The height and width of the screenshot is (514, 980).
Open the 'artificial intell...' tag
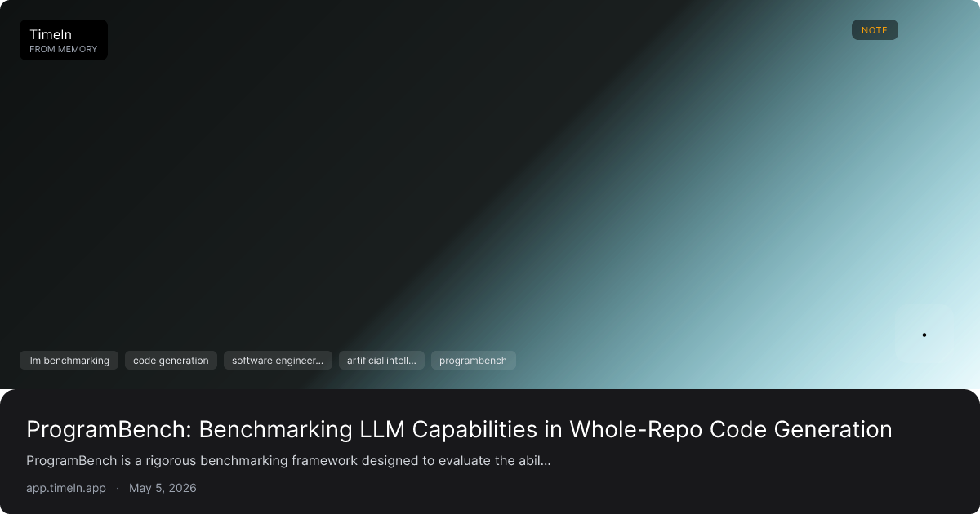coord(381,361)
